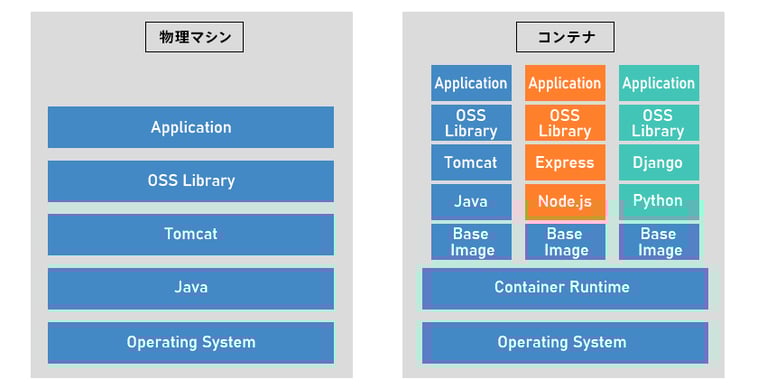Click the wide Java block on left

click(191, 289)
